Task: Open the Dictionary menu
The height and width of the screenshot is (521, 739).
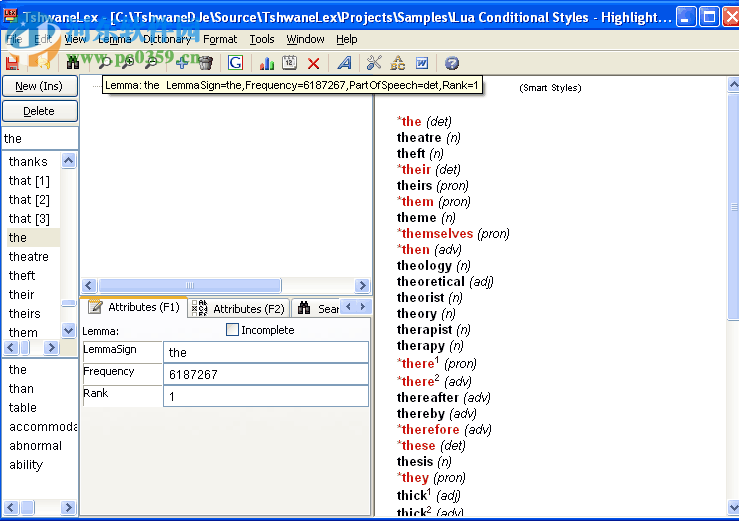Action: [x=166, y=39]
